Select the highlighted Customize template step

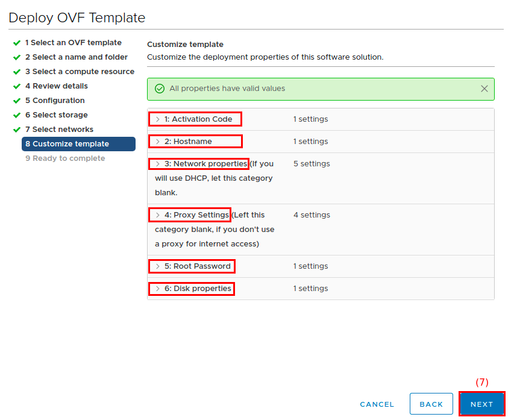click(72, 143)
